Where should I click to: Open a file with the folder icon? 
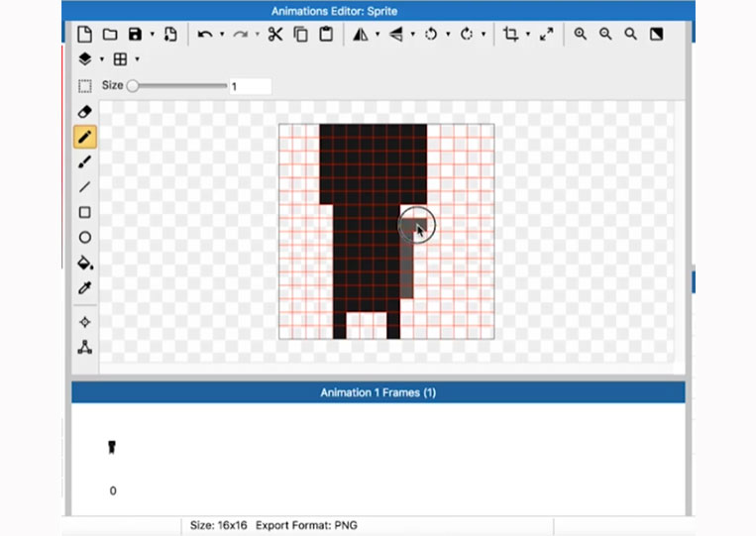pyautogui.click(x=110, y=35)
